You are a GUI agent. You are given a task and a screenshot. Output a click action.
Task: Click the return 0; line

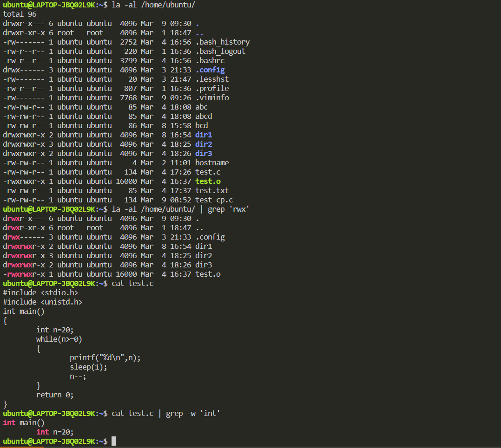click(55, 395)
